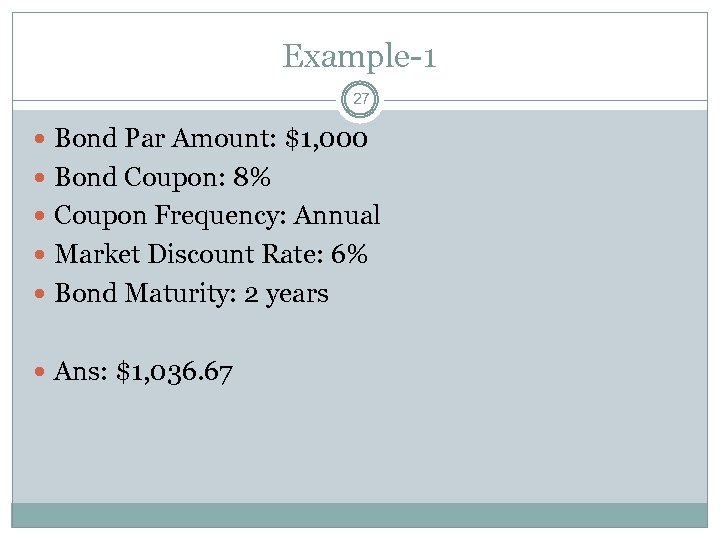
Task: Click the bullet before Bond Coupon
Action: pyautogui.click(x=40, y=177)
